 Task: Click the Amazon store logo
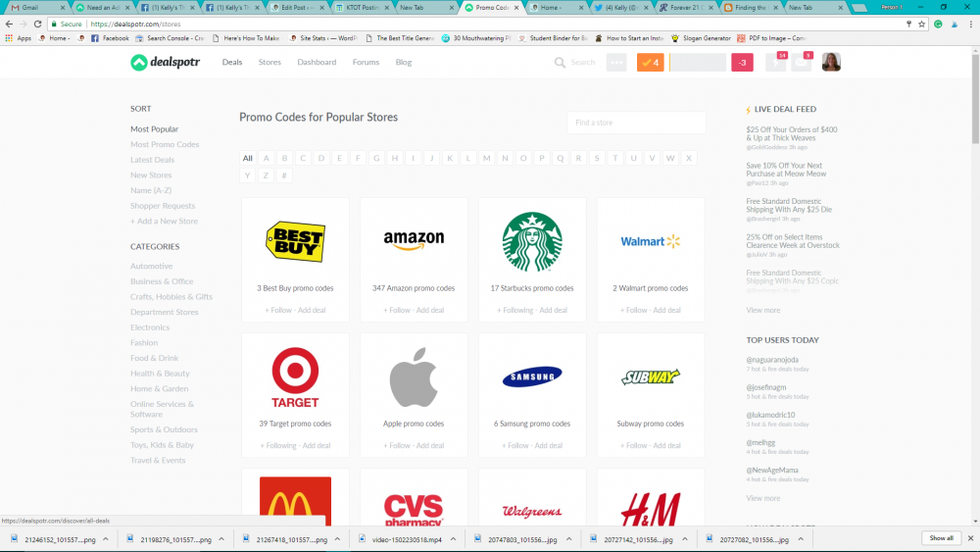coord(414,240)
